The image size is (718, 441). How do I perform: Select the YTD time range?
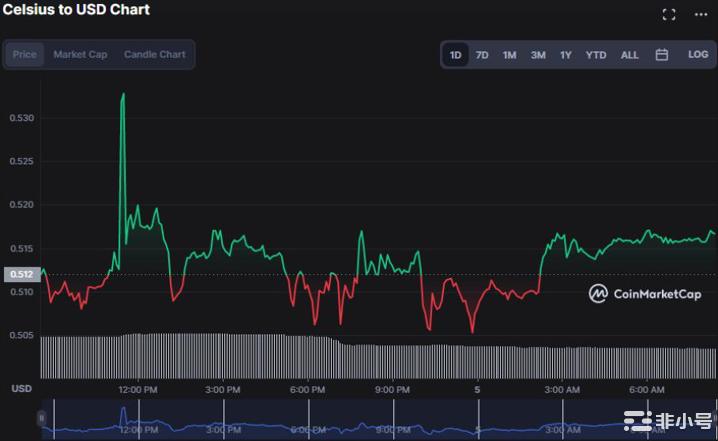(596, 55)
